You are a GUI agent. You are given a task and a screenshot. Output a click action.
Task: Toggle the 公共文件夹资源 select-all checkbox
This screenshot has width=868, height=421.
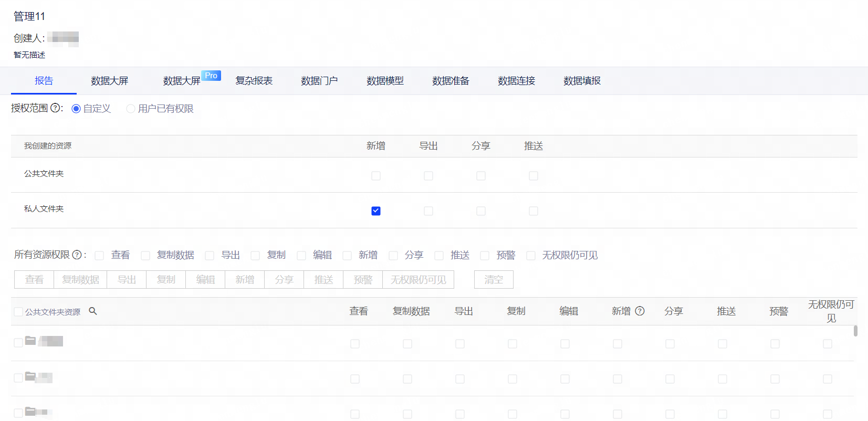18,312
